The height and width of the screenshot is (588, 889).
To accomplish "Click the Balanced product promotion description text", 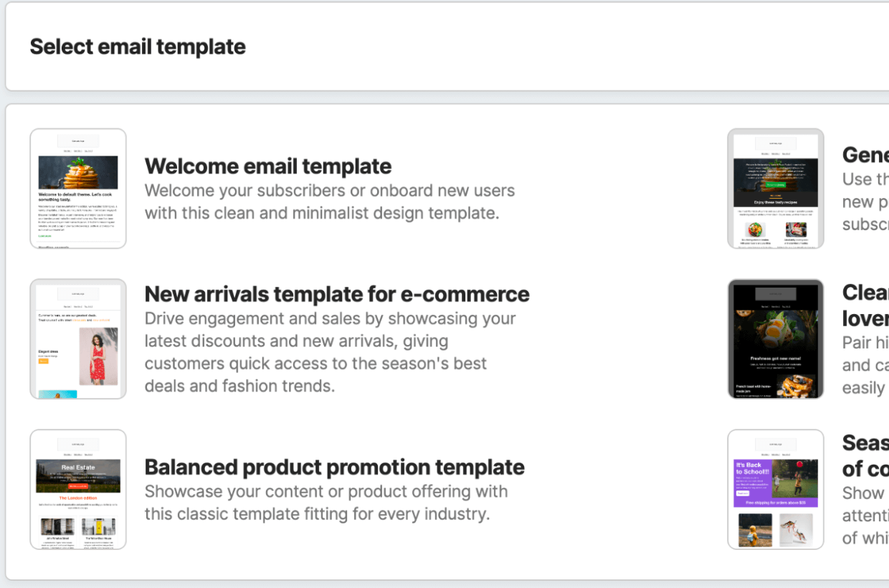I will point(326,503).
